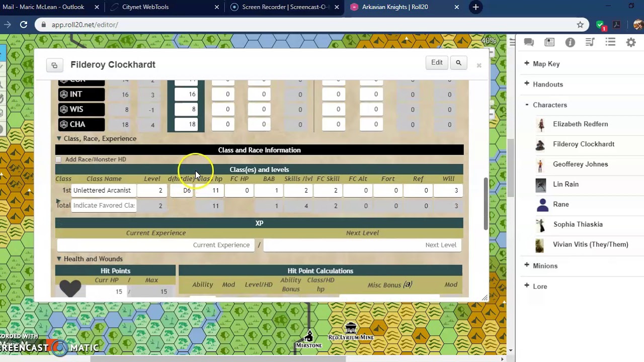
Task: Open Lin Rain character portrait
Action: coord(541,185)
